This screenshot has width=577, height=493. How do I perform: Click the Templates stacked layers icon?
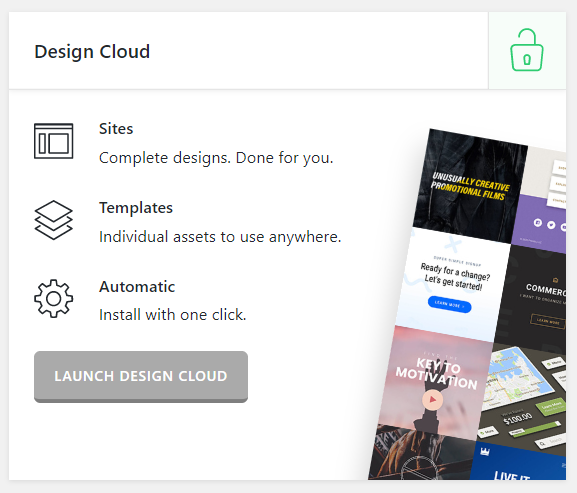[54, 220]
